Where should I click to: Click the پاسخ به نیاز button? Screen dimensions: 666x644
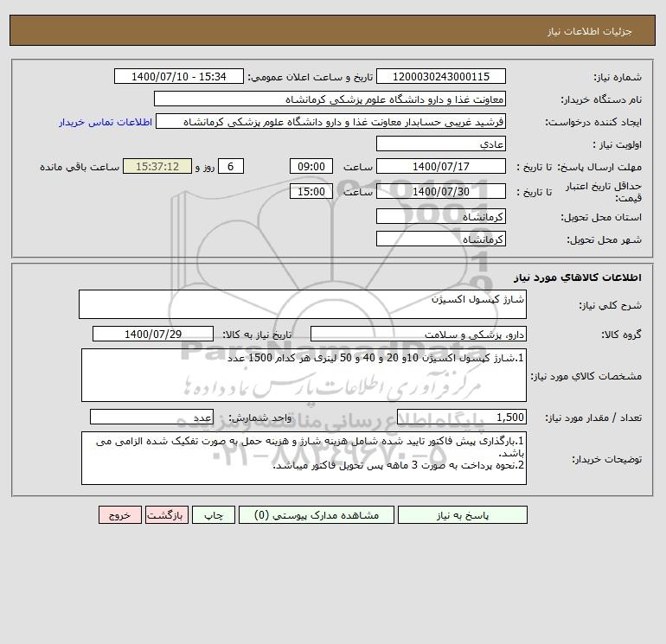point(463,514)
